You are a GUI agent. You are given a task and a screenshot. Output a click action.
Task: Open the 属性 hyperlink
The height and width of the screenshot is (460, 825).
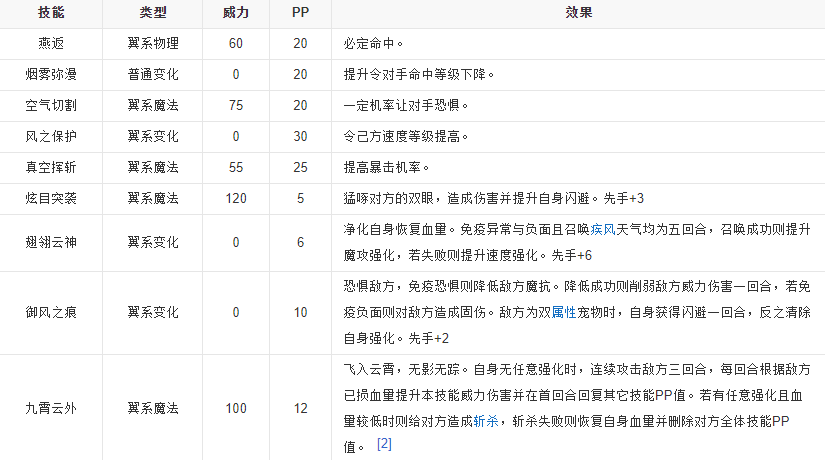point(564,313)
